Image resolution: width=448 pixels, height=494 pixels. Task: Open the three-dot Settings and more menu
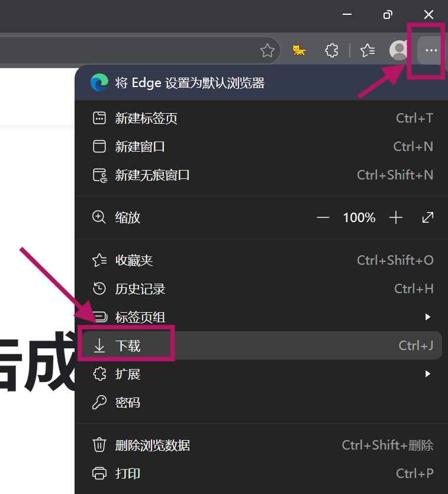pyautogui.click(x=431, y=50)
